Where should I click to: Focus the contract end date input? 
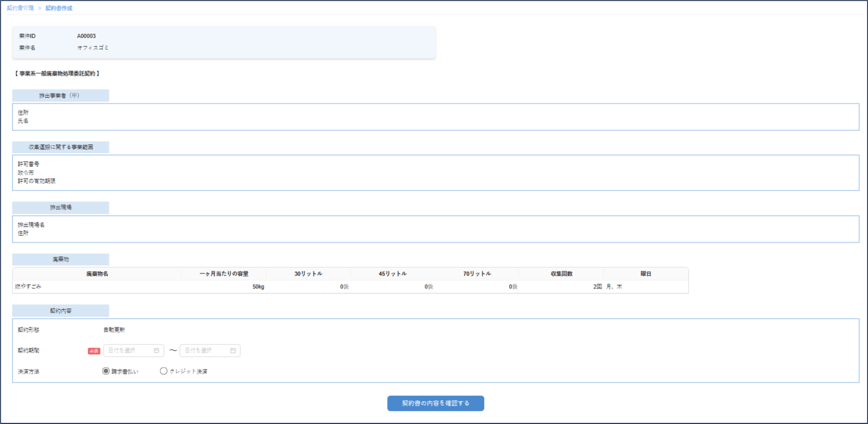coord(205,351)
